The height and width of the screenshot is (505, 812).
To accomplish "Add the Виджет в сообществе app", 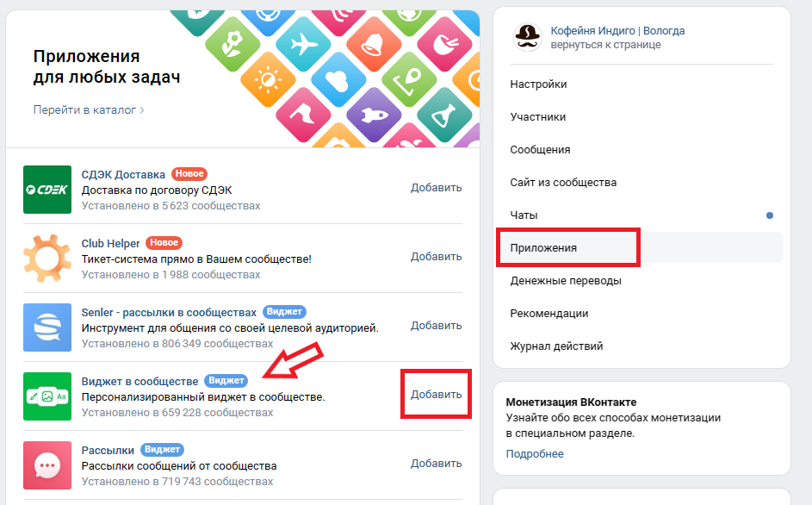I will pyautogui.click(x=436, y=395).
